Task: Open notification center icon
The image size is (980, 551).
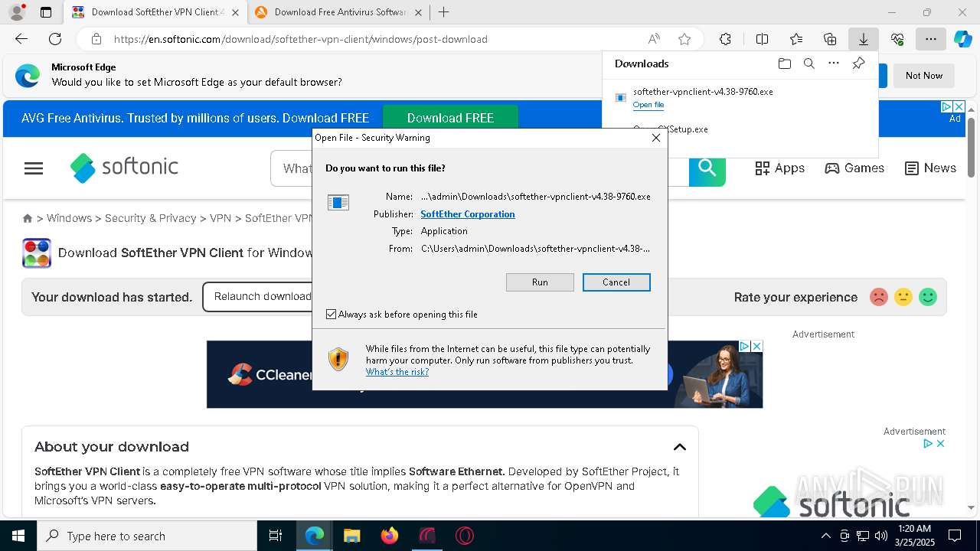Action: (x=955, y=536)
